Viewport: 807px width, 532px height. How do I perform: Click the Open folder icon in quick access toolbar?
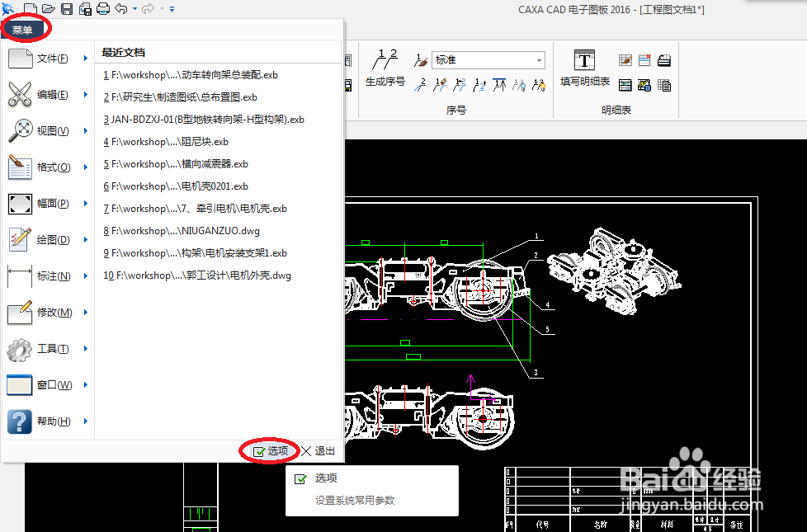tap(49, 9)
